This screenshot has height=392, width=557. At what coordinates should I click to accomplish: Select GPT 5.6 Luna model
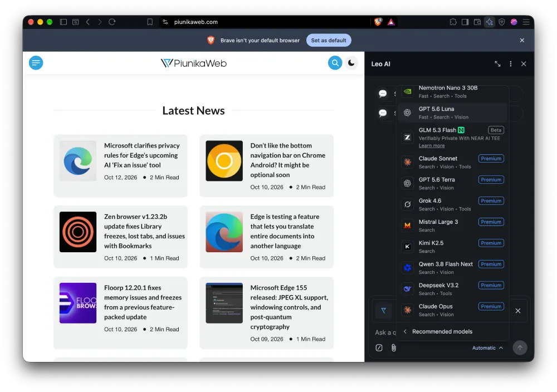[x=452, y=113]
